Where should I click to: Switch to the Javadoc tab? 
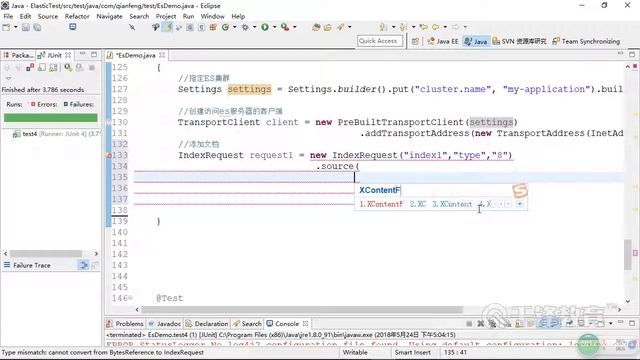click(x=165, y=324)
